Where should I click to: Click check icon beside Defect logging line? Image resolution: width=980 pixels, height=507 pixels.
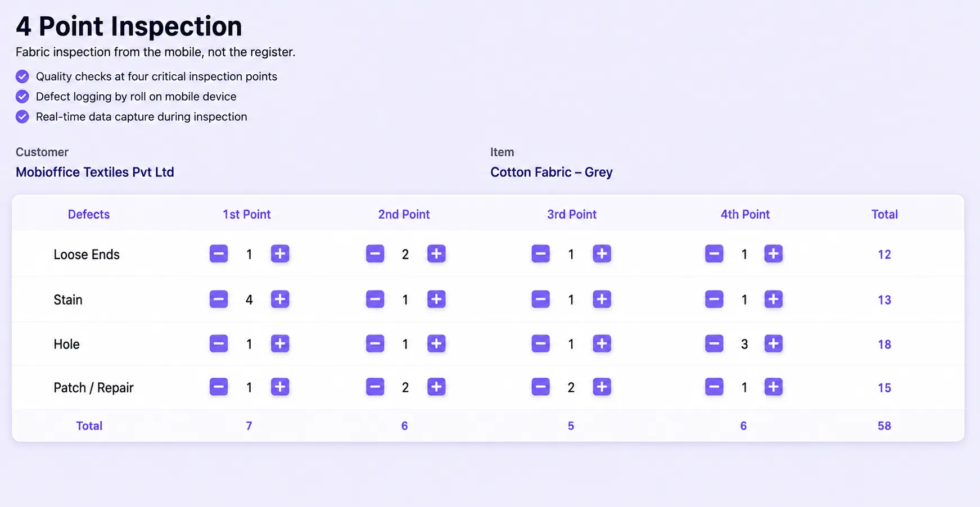22,97
